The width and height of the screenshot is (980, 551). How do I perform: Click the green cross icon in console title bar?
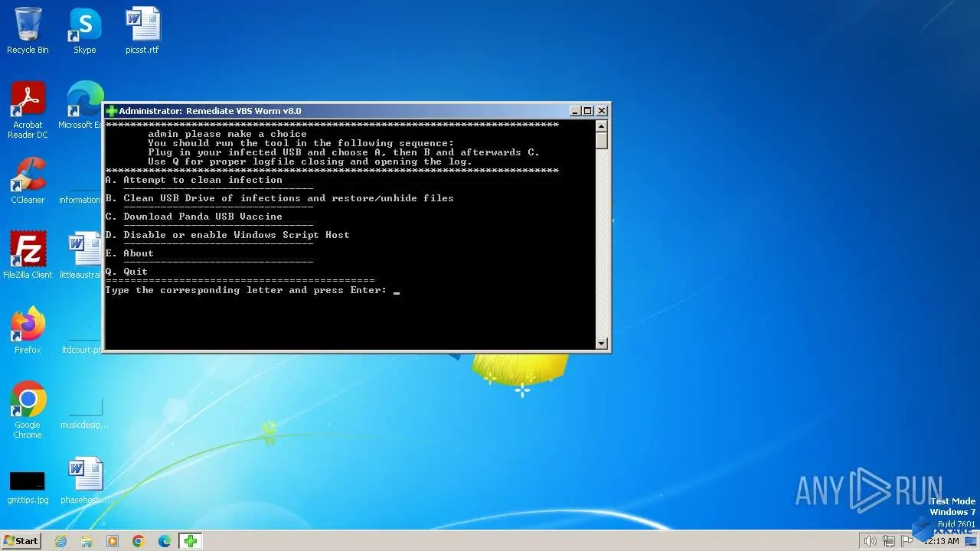(112, 111)
